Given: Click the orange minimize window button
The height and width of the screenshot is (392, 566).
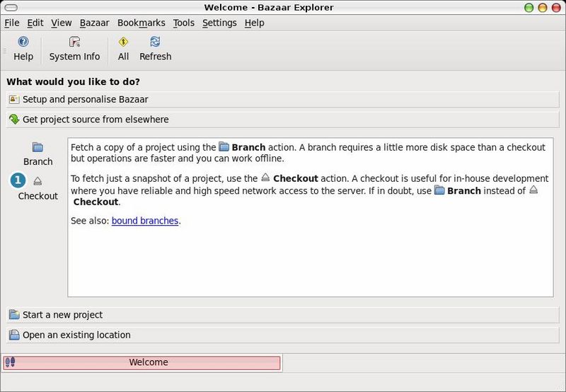Looking at the screenshot, I should point(543,8).
